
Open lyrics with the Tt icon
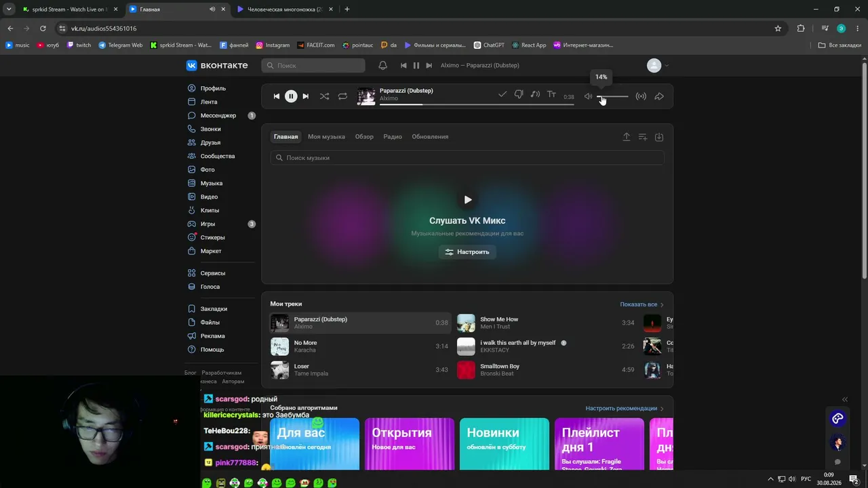click(551, 95)
